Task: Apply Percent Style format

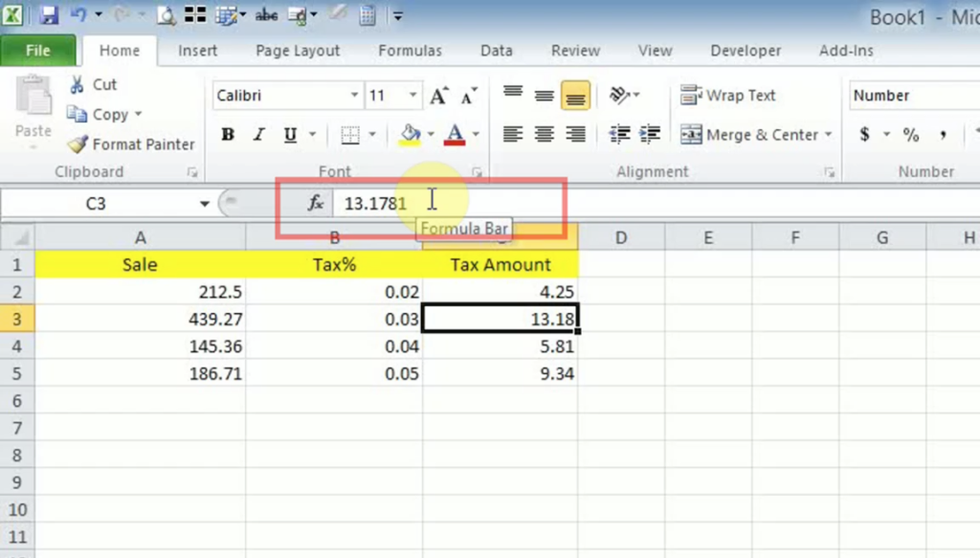Action: click(911, 134)
